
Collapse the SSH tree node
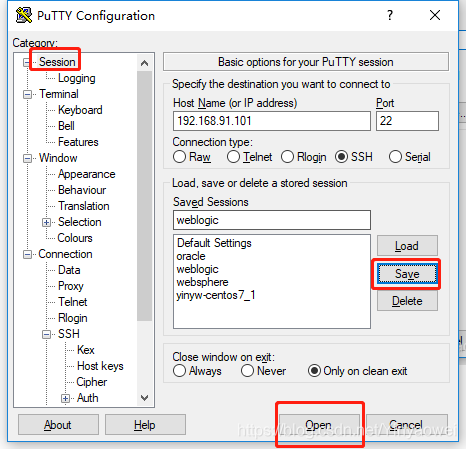pos(46,334)
